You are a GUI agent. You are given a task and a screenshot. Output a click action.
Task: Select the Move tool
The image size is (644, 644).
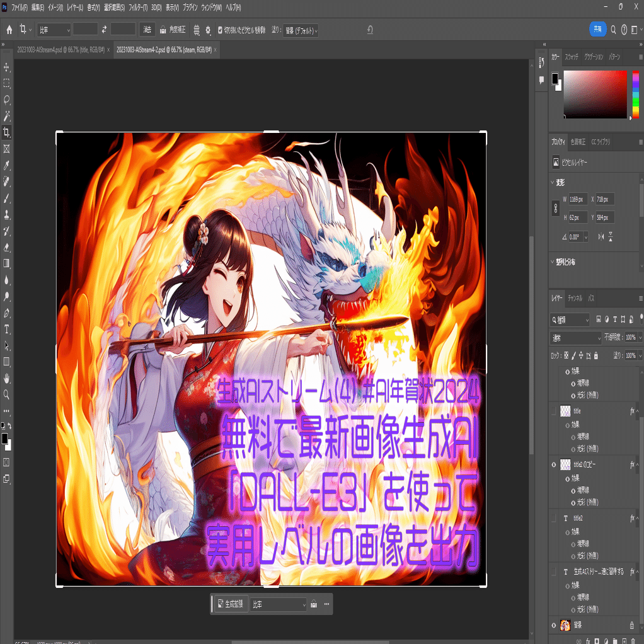click(x=6, y=67)
